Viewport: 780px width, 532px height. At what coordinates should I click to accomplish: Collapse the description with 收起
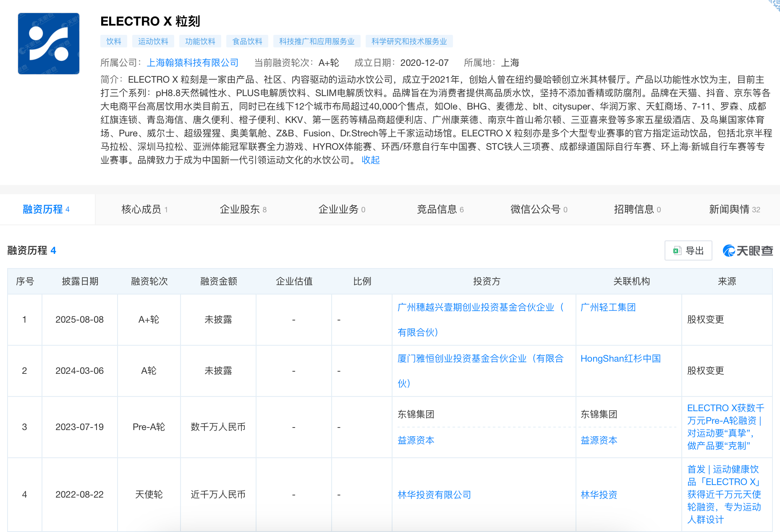point(371,160)
